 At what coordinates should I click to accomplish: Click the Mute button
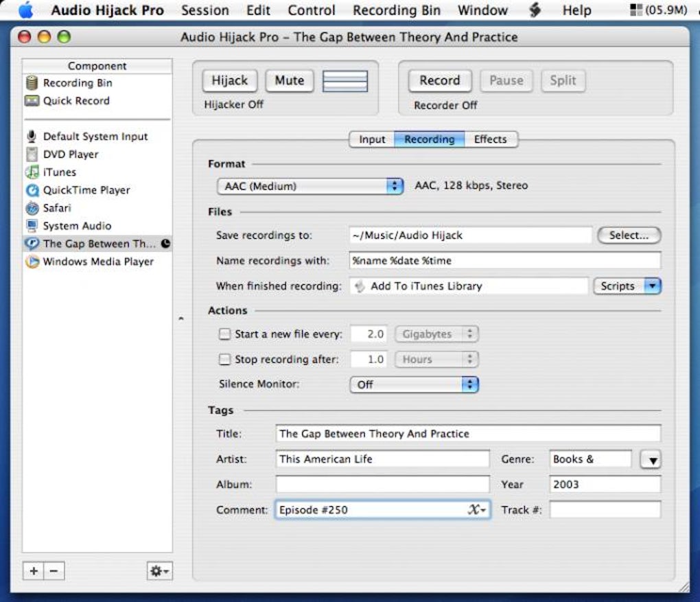pos(289,80)
